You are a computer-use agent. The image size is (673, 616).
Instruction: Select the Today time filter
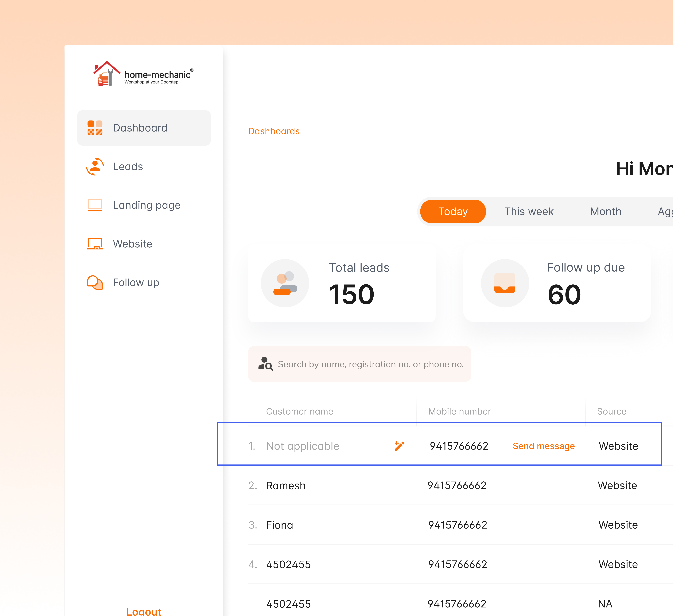pos(453,211)
